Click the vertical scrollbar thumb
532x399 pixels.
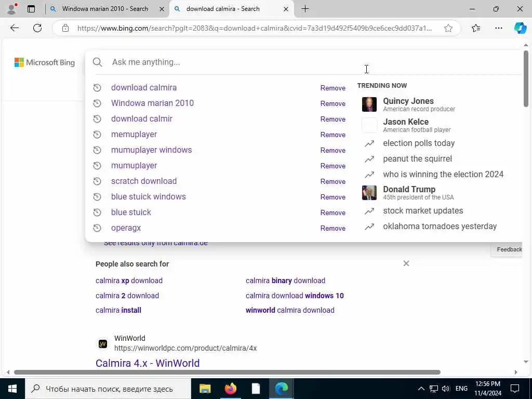click(x=526, y=79)
